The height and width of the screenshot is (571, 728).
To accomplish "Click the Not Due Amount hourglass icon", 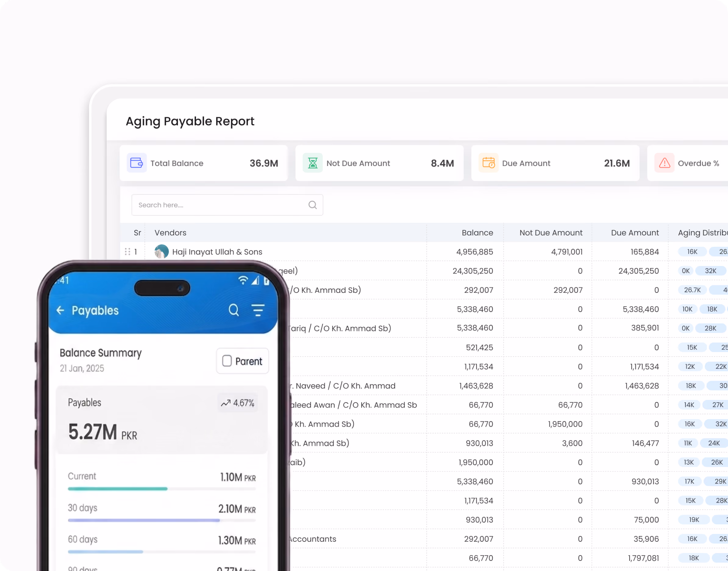I will click(312, 163).
